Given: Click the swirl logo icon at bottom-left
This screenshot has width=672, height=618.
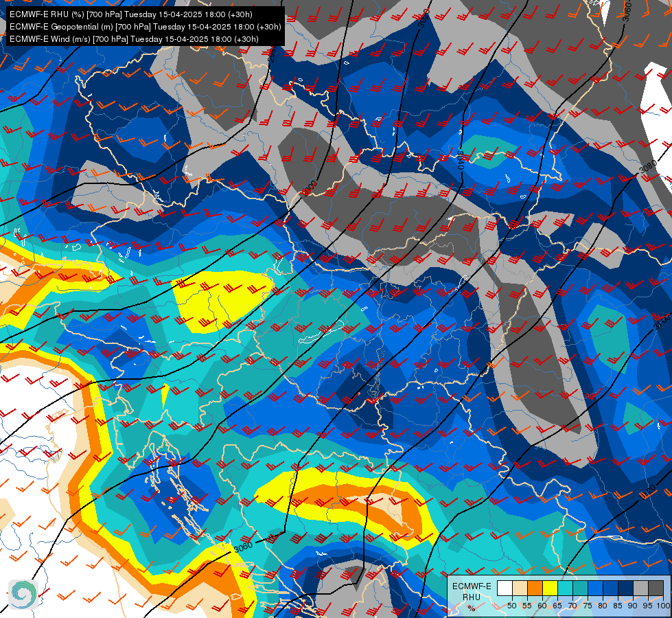Looking at the screenshot, I should point(23,595).
